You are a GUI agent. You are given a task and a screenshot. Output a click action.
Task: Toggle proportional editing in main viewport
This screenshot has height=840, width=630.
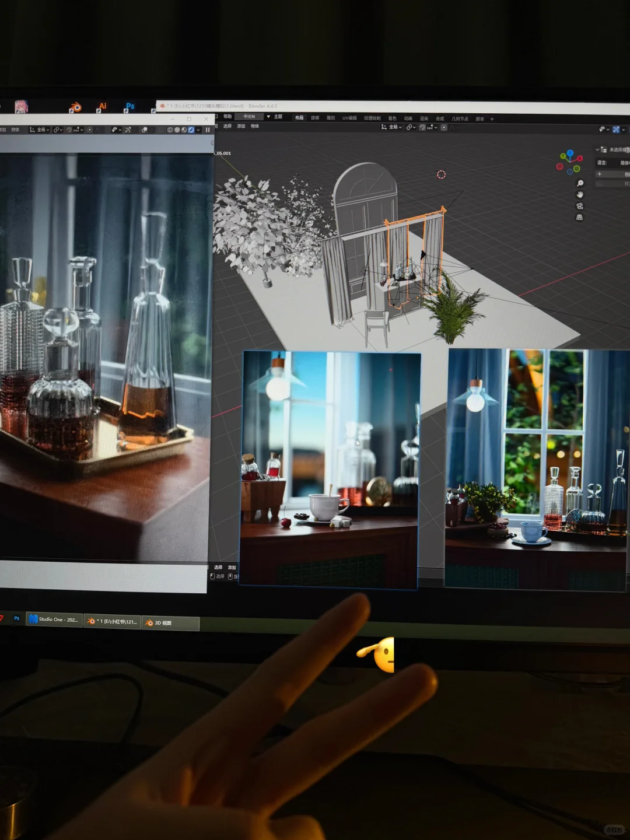tap(444, 127)
